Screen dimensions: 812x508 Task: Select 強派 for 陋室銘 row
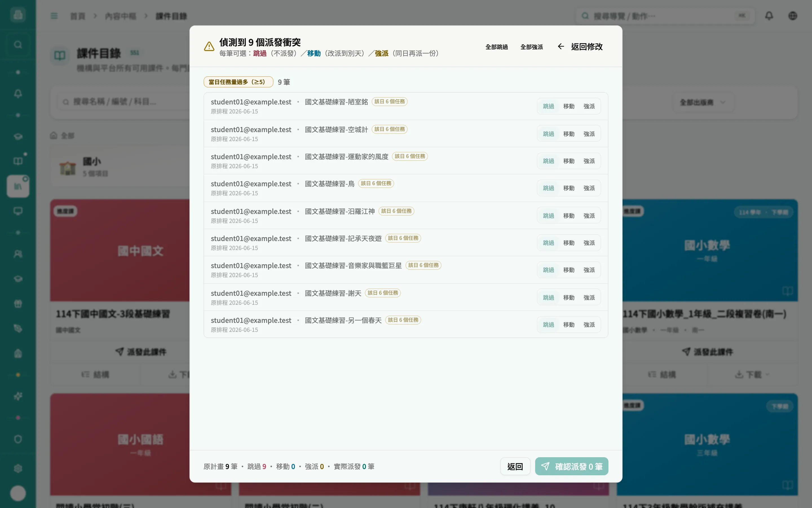click(589, 106)
